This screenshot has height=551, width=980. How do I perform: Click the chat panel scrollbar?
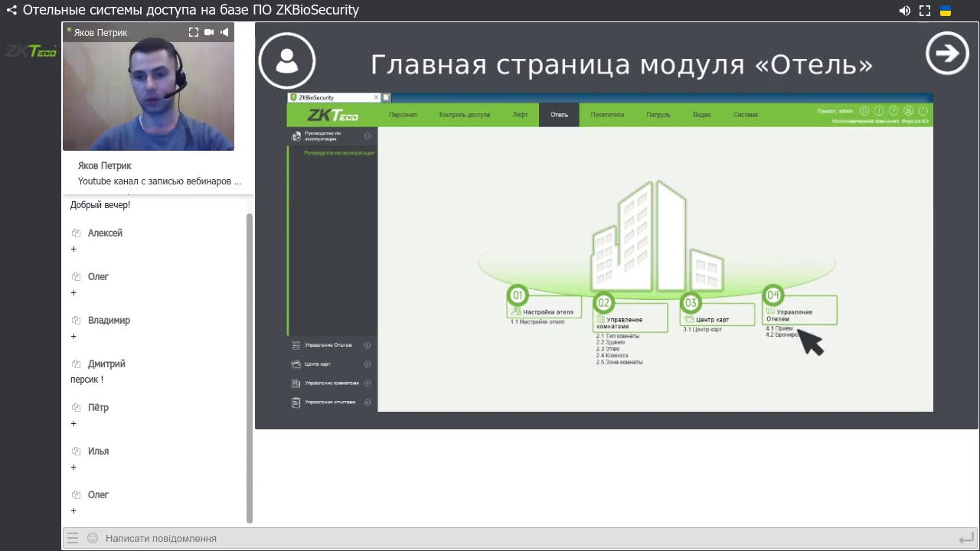click(x=249, y=369)
